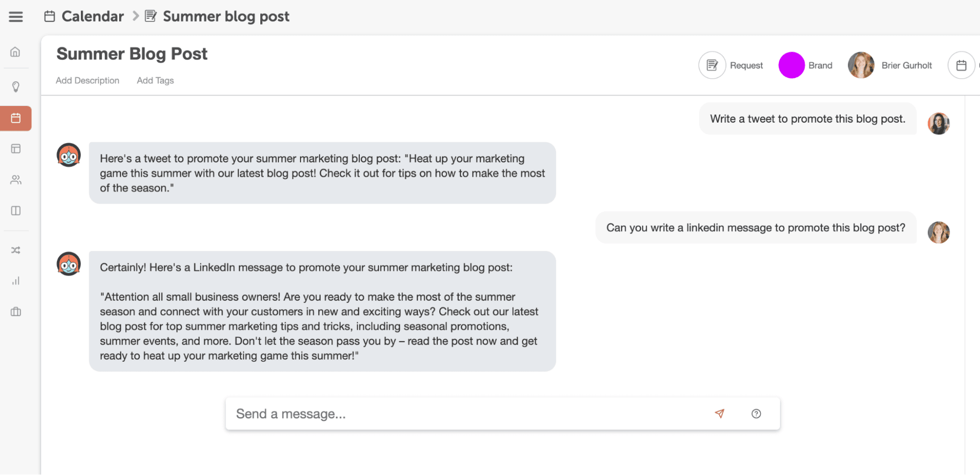
Task: Open the ideas lightbulb icon
Action: [x=16, y=87]
